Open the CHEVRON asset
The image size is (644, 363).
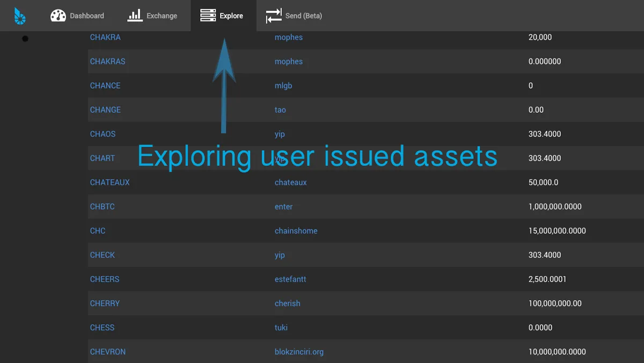pos(108,351)
